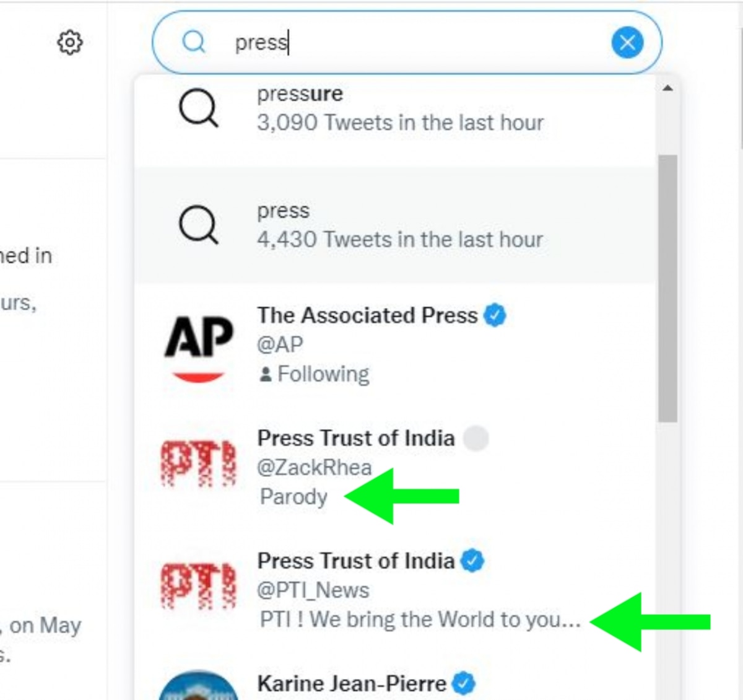The height and width of the screenshot is (700, 743).
Task: Click the Associated Press verified badge
Action: 495,315
